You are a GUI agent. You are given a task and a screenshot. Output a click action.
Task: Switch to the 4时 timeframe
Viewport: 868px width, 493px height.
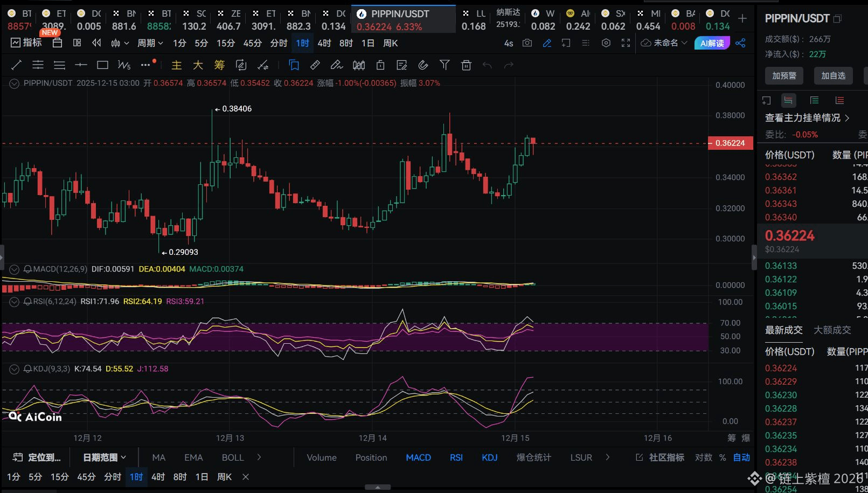[x=324, y=43]
